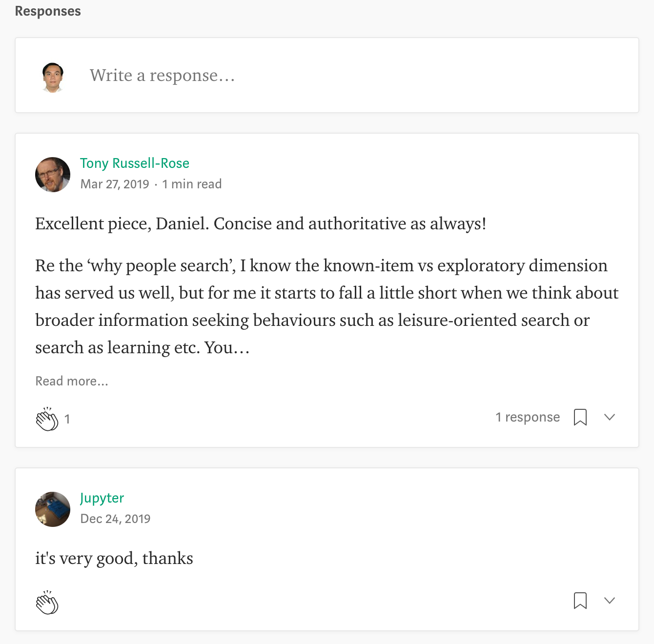The image size is (654, 644).
Task: Open the Mar 27, 2019 date link
Action: point(115,184)
